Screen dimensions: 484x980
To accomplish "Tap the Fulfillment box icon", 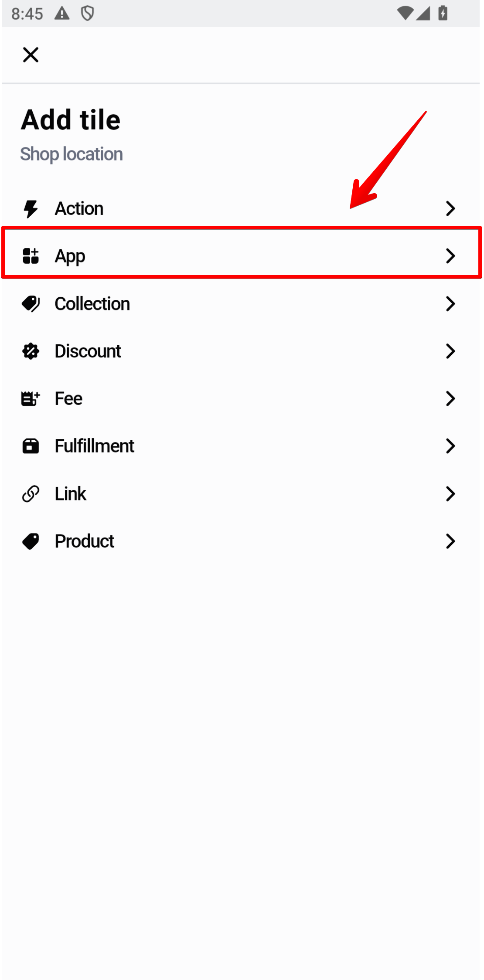I will point(31,446).
